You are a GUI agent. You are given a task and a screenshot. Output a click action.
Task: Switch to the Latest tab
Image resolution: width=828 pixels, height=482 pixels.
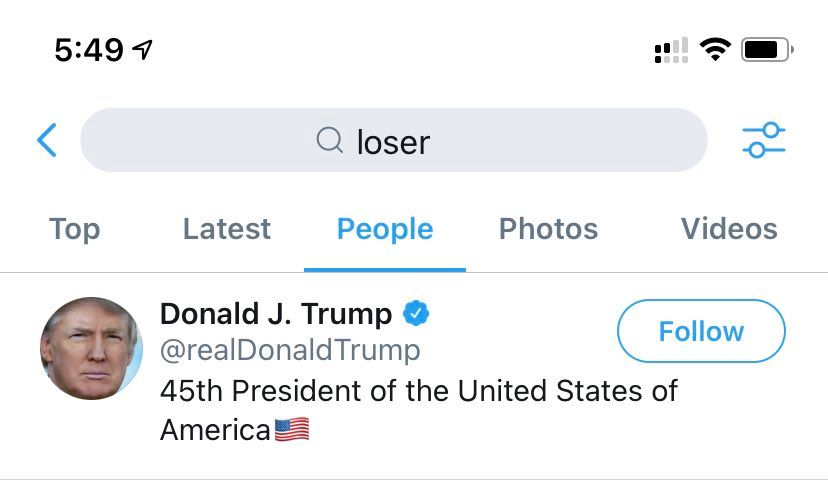click(x=226, y=229)
